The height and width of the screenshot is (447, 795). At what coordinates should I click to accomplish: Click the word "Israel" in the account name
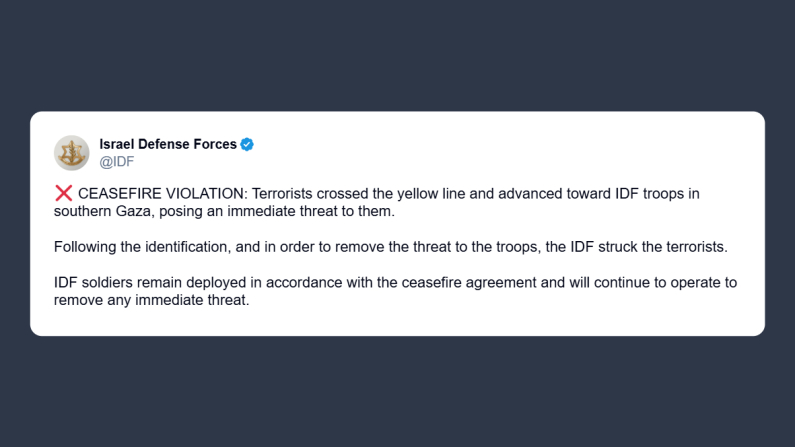[x=119, y=144]
